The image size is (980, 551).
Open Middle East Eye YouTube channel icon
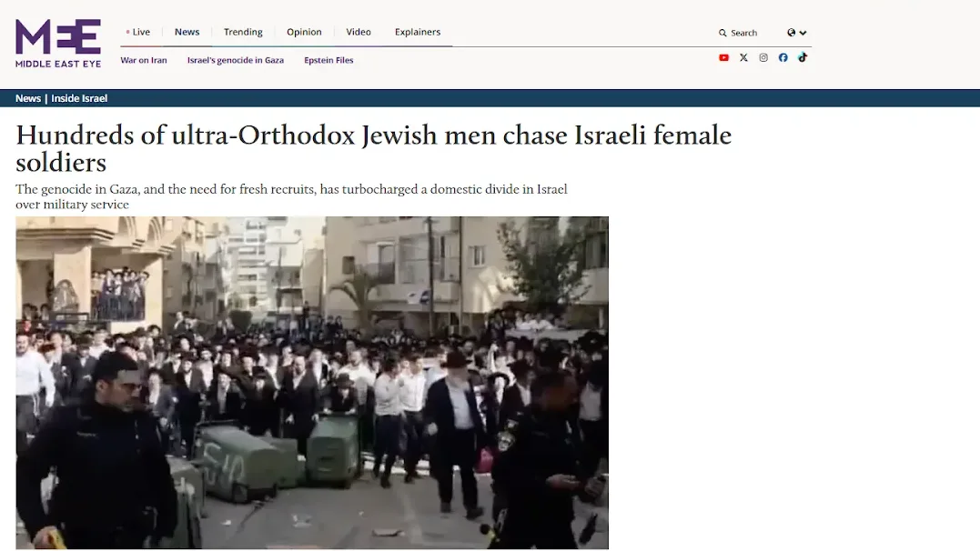click(723, 57)
